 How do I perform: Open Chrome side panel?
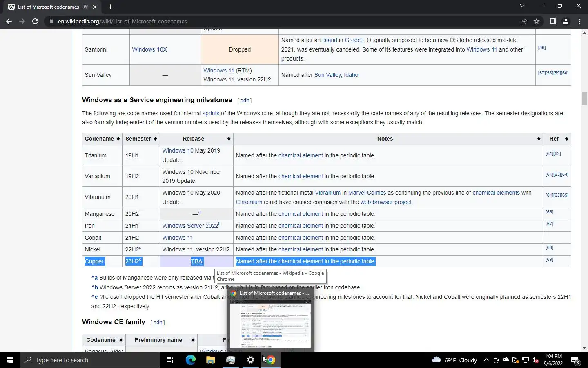pos(552,21)
